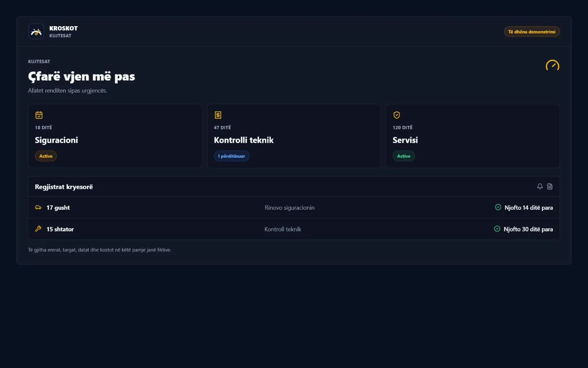The image size is (588, 368).
Task: Click the Regjistrat kryesorë heading
Action: [64, 187]
